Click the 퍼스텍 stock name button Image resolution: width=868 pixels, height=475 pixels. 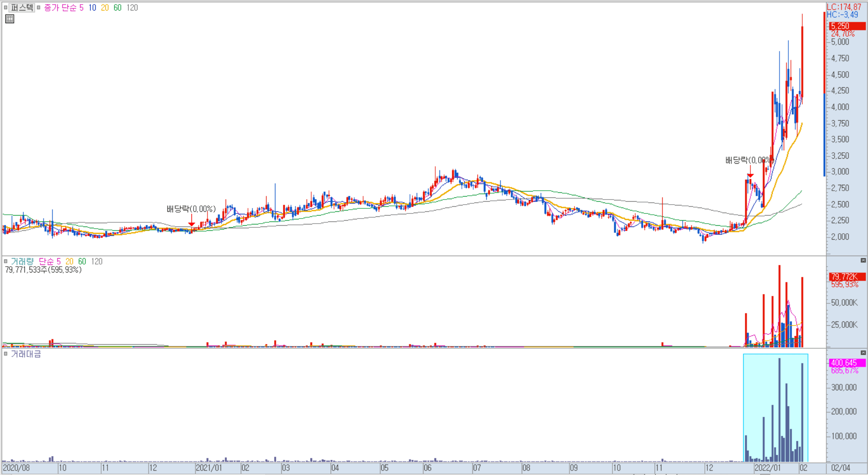(22, 7)
